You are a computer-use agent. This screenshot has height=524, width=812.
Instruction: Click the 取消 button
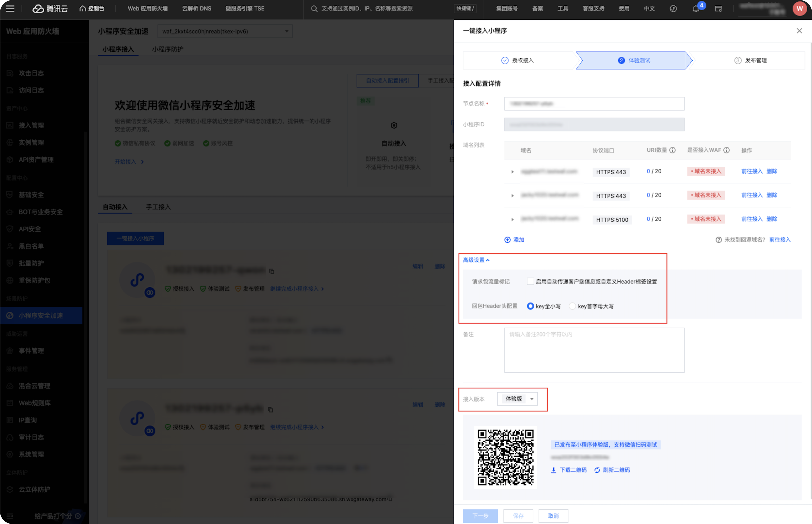coord(553,516)
